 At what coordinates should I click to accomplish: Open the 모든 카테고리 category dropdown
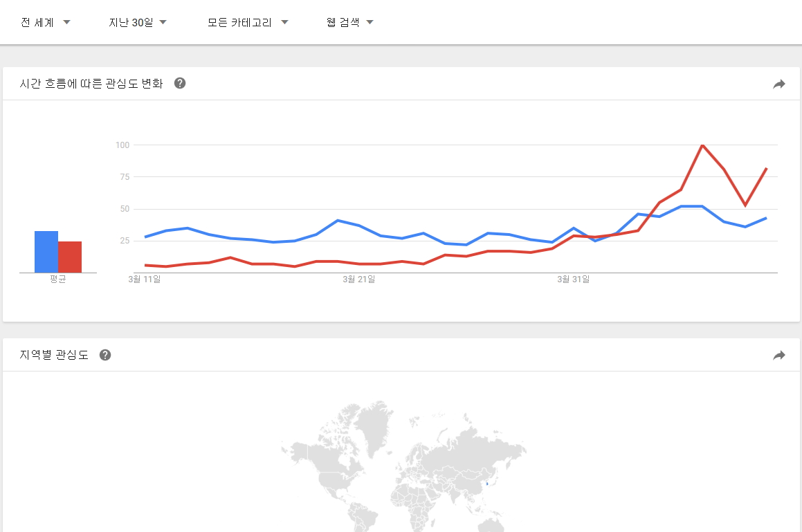point(248,22)
